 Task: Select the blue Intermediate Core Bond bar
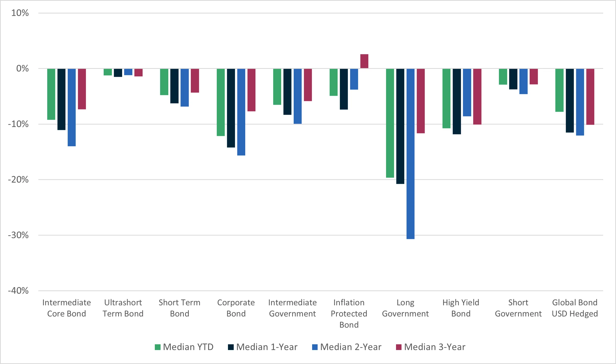coord(72,107)
